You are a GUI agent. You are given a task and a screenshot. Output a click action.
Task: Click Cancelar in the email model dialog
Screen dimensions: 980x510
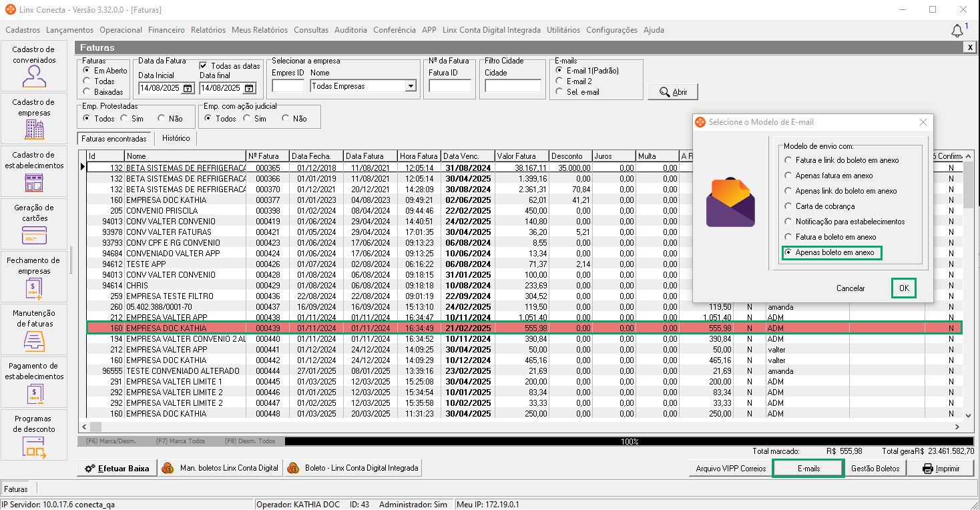850,288
